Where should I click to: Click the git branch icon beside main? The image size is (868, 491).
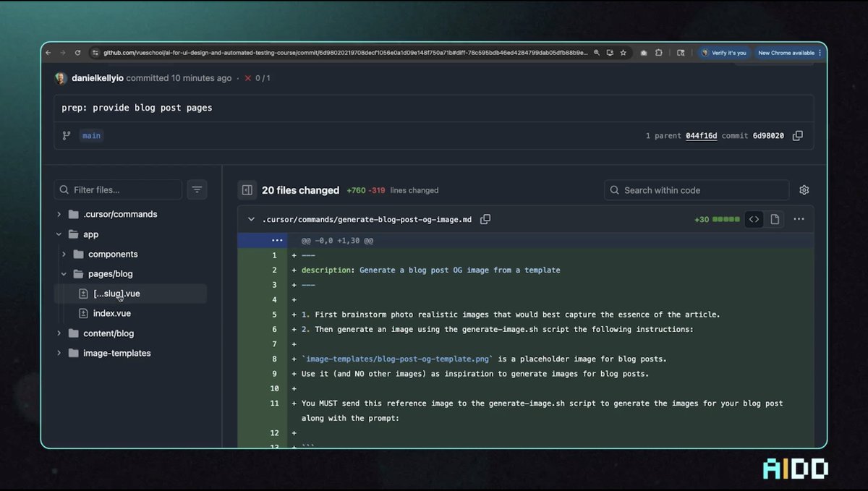click(x=67, y=135)
